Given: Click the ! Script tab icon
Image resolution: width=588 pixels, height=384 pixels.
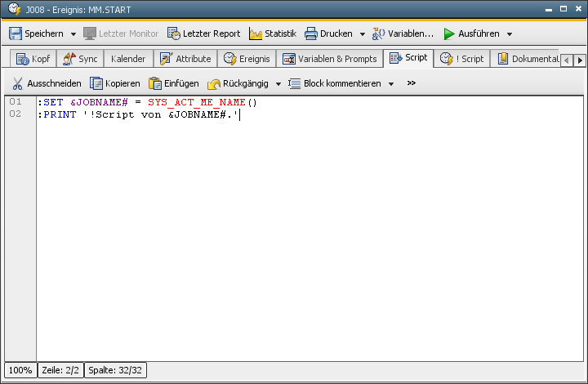Looking at the screenshot, I should (x=446, y=59).
